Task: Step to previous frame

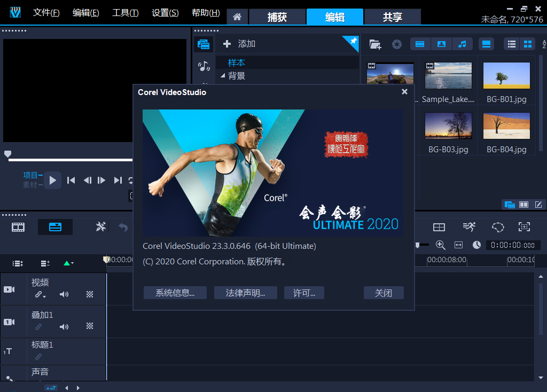Action: tap(88, 181)
